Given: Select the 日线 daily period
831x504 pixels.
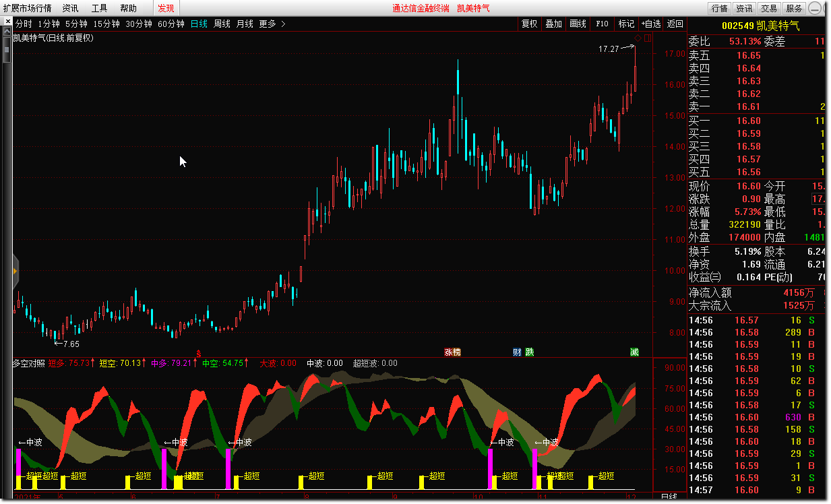Looking at the screenshot, I should [199, 24].
